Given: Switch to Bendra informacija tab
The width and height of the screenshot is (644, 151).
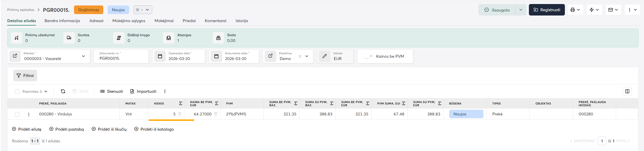Looking at the screenshot, I should pos(62,21).
